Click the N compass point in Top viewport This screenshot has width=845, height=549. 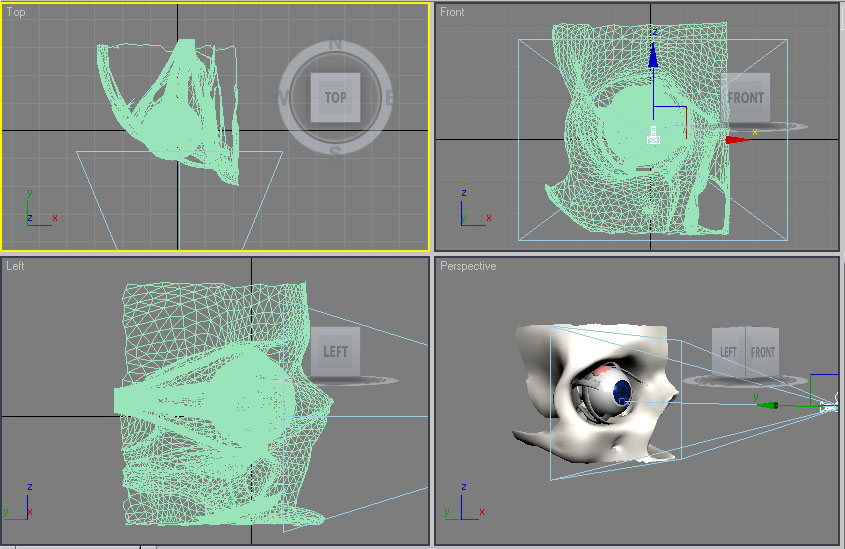335,44
